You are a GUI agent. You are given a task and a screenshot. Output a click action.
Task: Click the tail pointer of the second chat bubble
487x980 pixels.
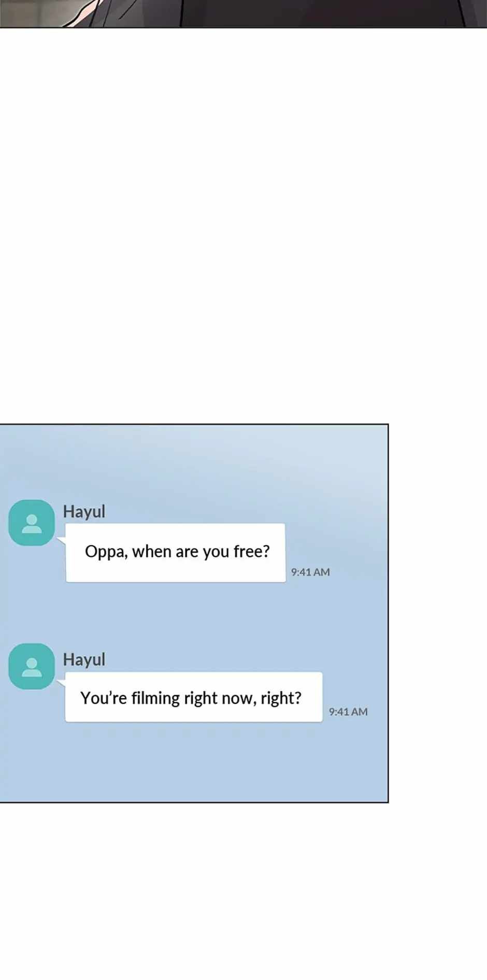[61, 684]
